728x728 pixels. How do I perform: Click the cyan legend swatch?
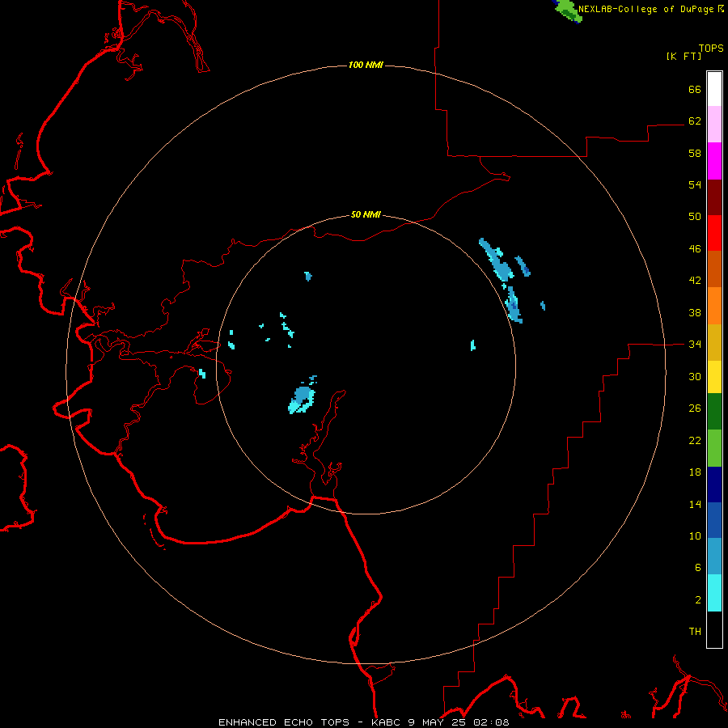click(714, 593)
